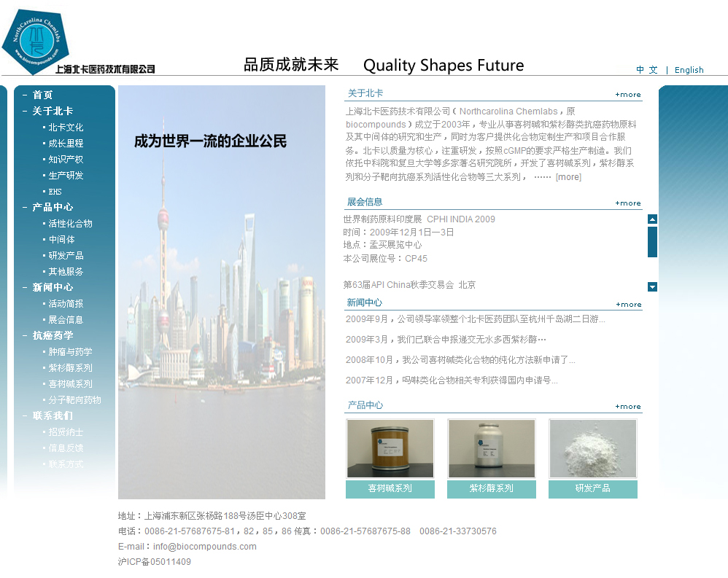Open 肿瘤与药学 sidebar link
Image resolution: width=728 pixels, height=578 pixels.
70,351
